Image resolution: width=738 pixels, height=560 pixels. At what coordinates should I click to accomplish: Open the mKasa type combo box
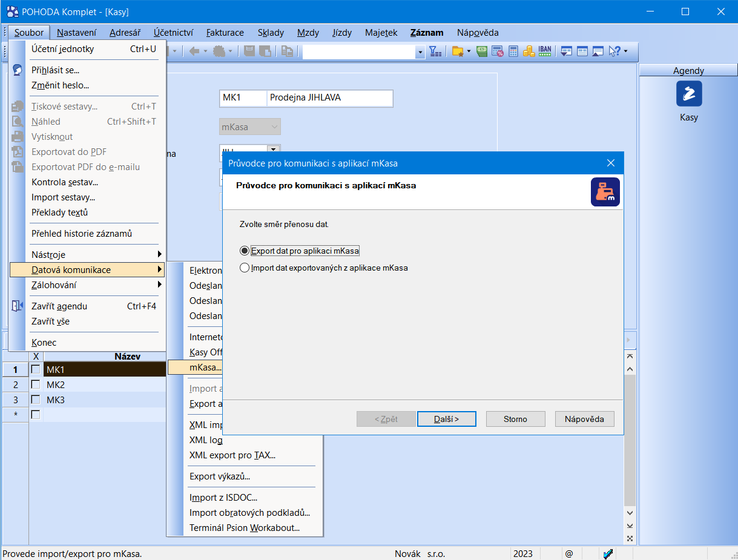tap(250, 127)
